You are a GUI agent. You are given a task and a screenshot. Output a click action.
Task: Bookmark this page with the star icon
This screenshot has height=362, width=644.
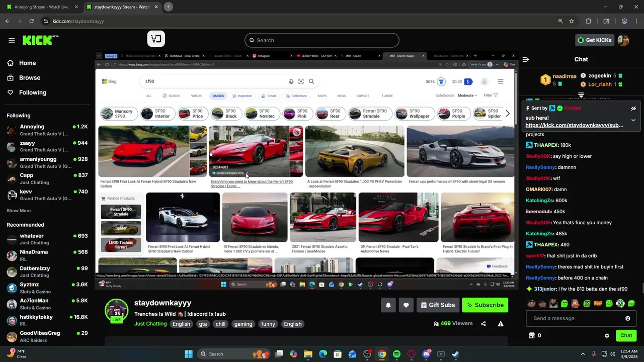[x=572, y=21]
